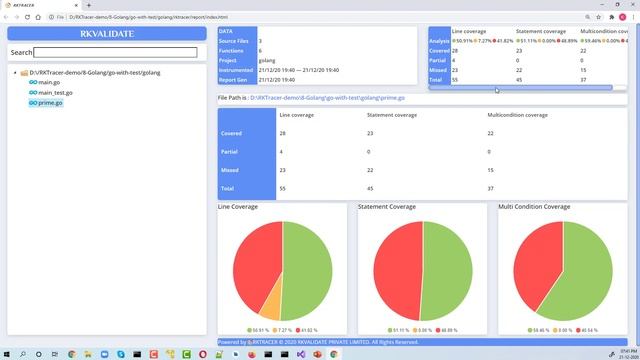The width and height of the screenshot is (640, 360).
Task: Open the Windows Start menu
Action: point(7,354)
